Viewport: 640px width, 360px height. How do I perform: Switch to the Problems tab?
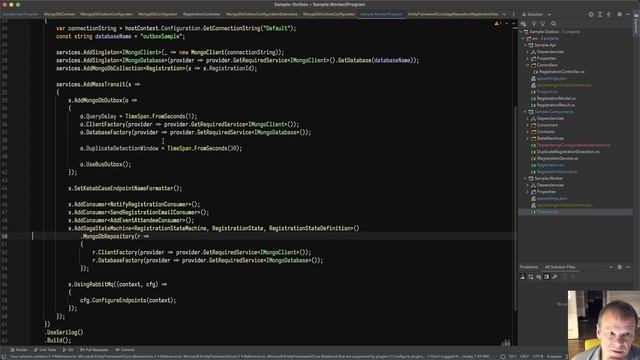click(x=529, y=267)
